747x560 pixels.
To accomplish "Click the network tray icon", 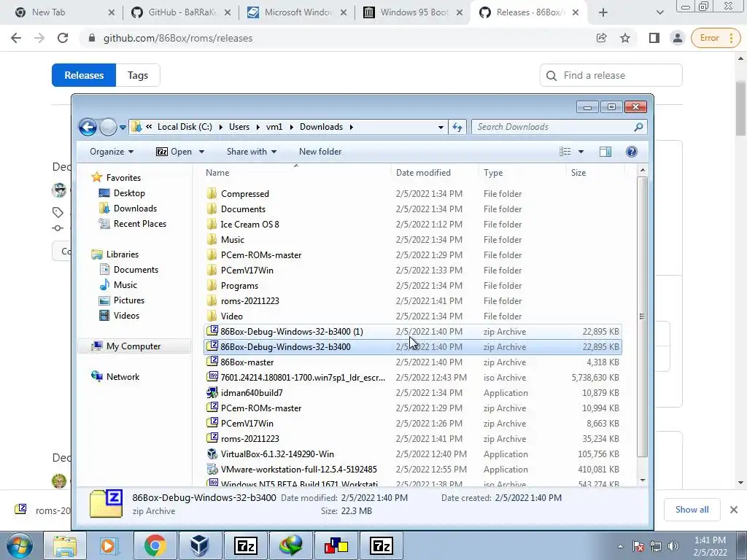I will (656, 546).
